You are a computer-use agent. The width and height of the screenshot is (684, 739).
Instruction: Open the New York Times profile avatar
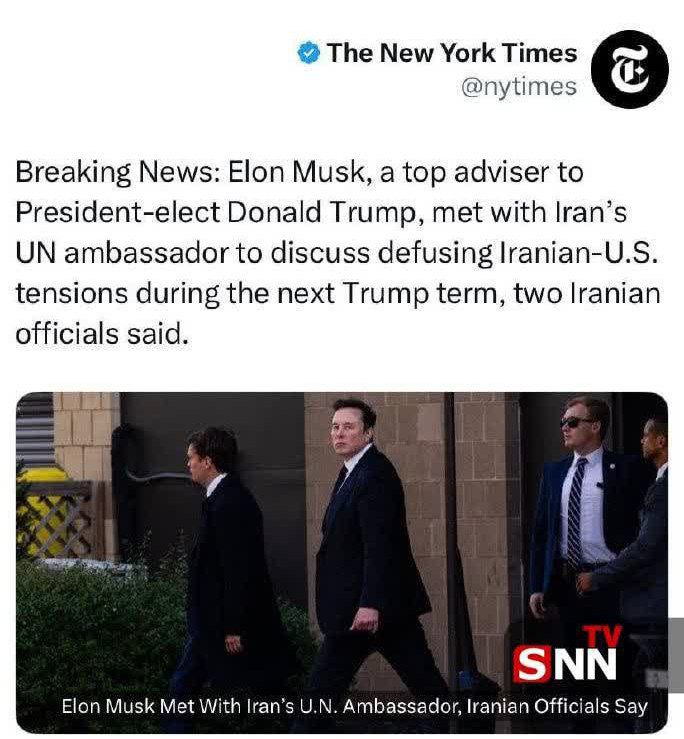pyautogui.click(x=629, y=69)
